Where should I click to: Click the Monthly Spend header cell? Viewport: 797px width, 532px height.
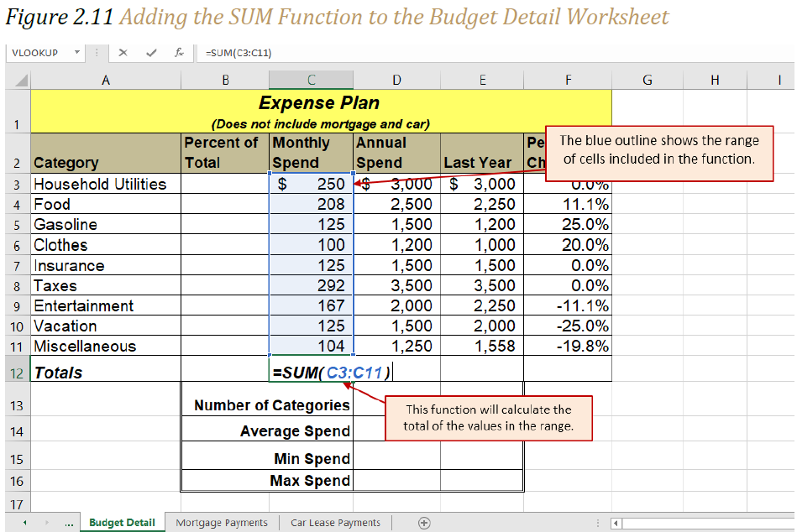pos(311,153)
